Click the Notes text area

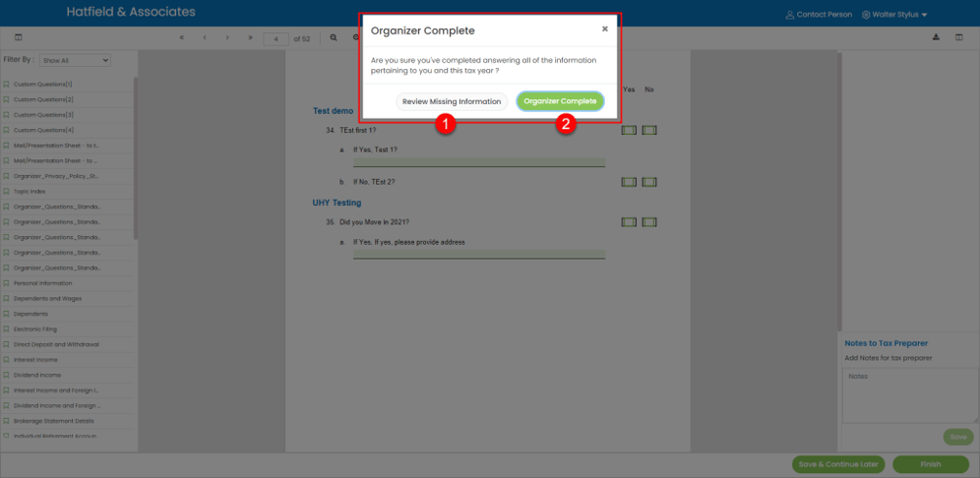click(x=907, y=395)
